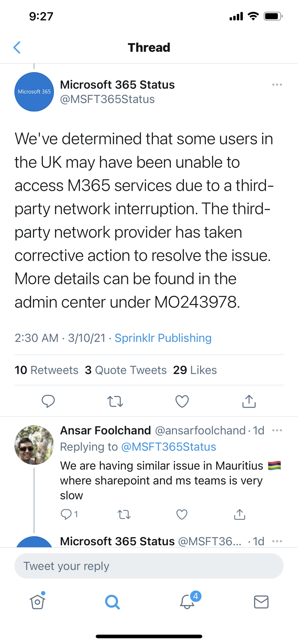Select the search icon in the bottom bar
Viewport: 298px width, 644px height.
coord(112,602)
